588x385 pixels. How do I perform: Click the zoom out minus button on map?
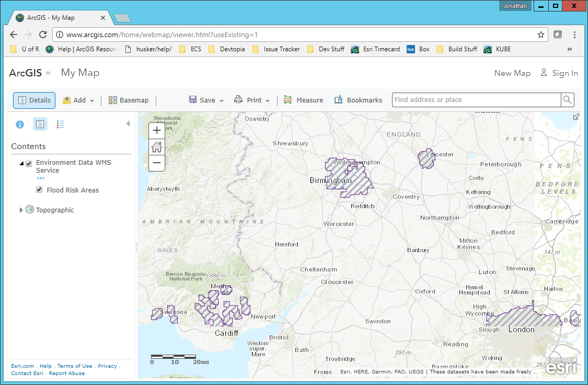[157, 163]
